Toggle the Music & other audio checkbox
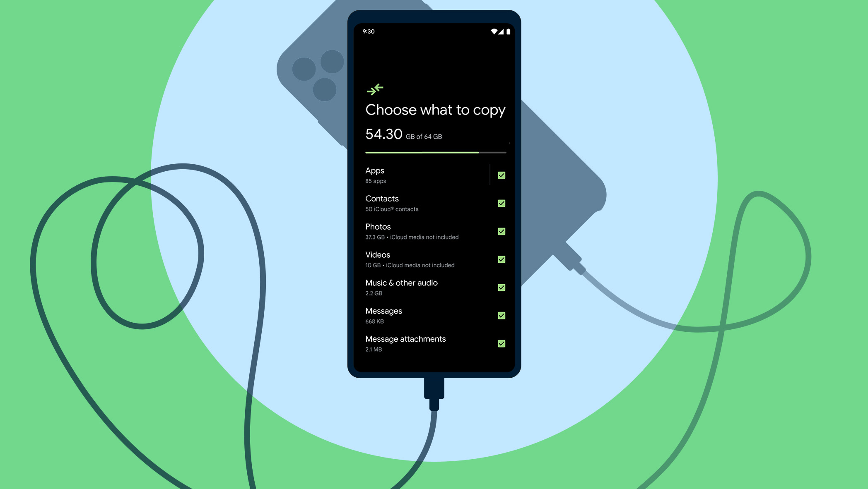Image resolution: width=868 pixels, height=489 pixels. click(501, 287)
